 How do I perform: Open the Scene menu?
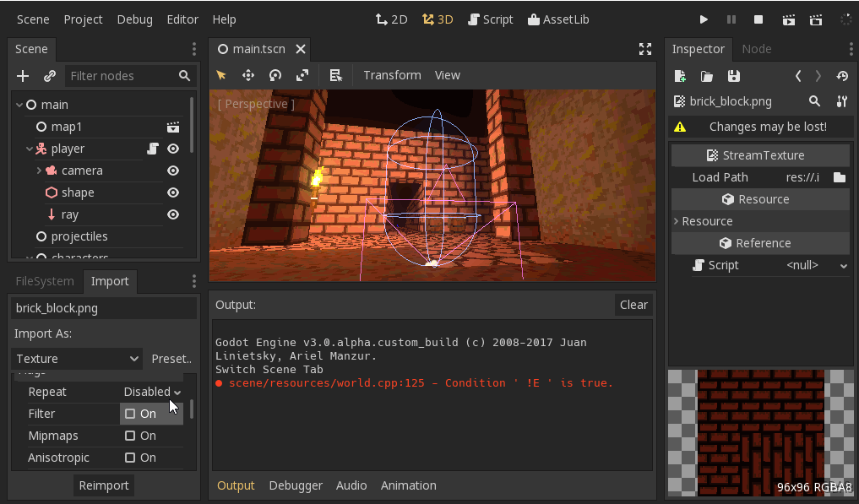[x=33, y=19]
